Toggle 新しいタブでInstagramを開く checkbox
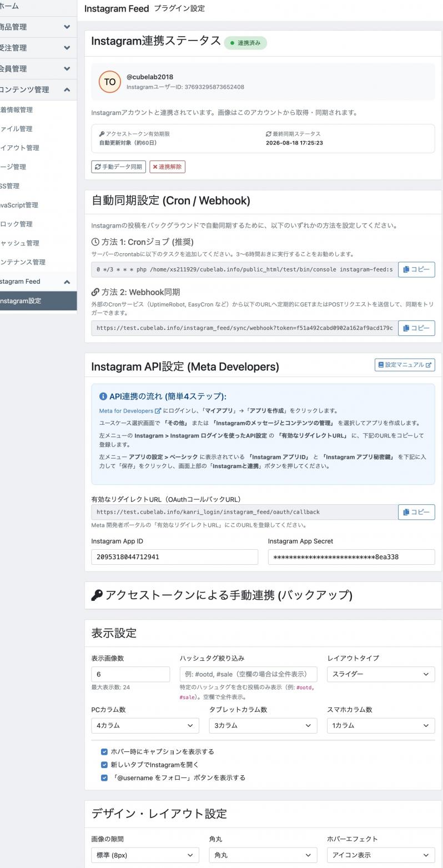Viewport: 443px width, 868px height. point(104,765)
